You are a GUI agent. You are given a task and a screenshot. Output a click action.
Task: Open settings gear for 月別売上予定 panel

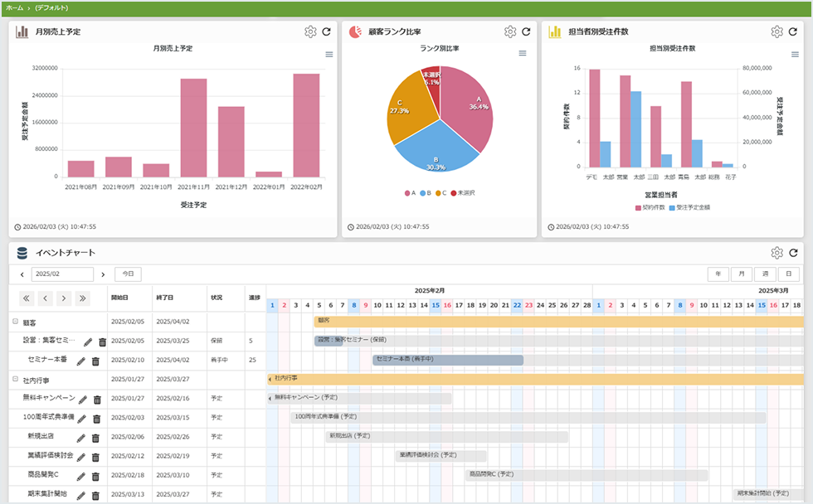pos(310,31)
